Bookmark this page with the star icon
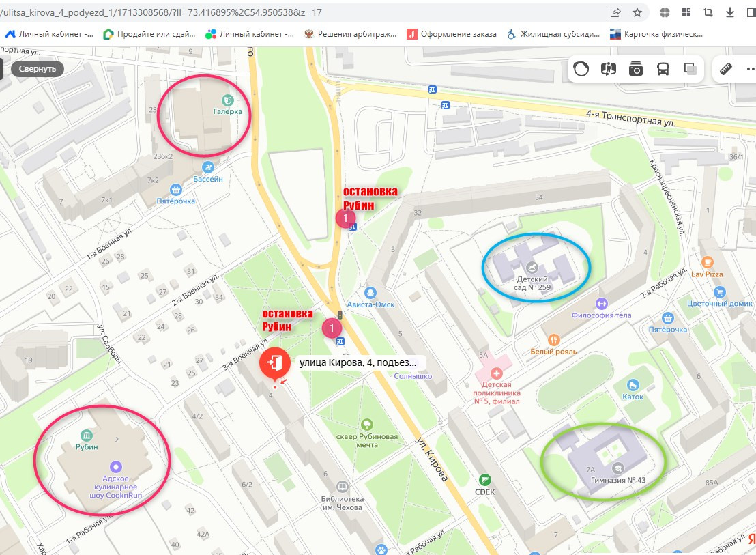756x555 pixels. point(637,12)
